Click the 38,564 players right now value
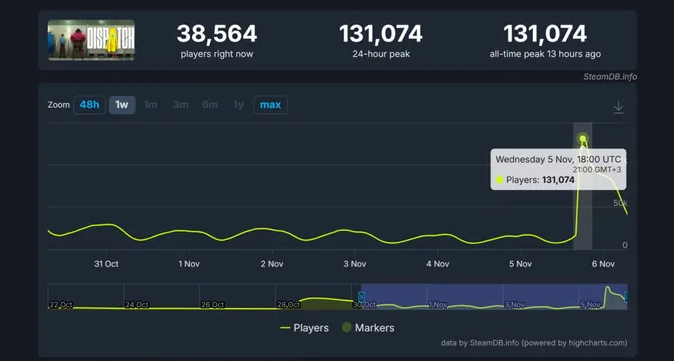The image size is (674, 361). (217, 34)
